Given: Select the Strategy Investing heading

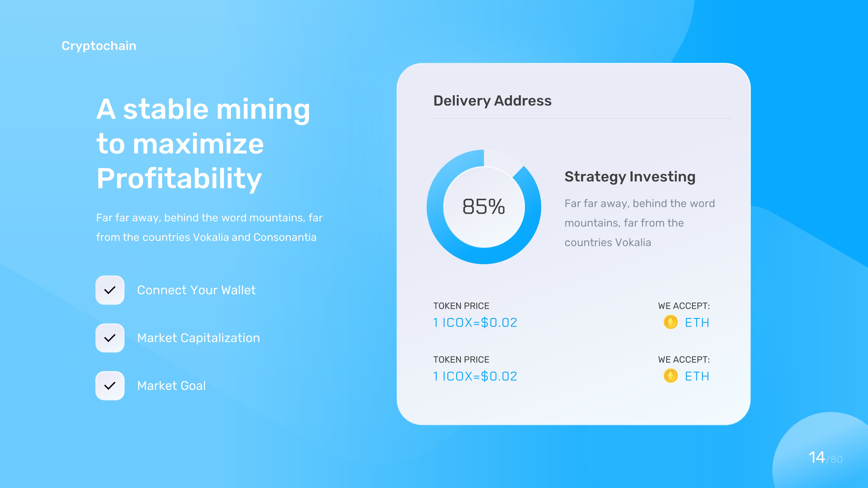Looking at the screenshot, I should pos(630,177).
